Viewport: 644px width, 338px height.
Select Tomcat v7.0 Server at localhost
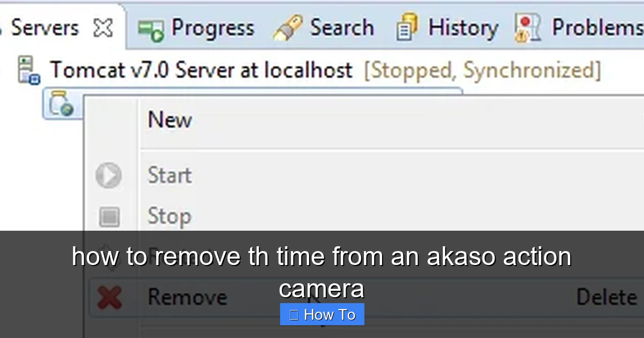pos(201,70)
